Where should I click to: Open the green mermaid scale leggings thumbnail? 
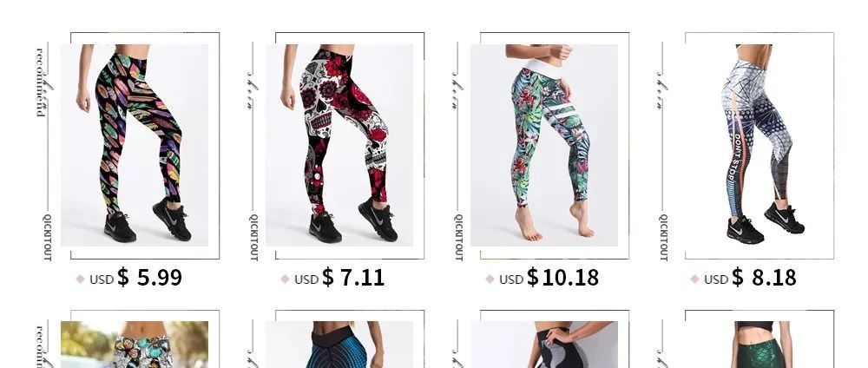point(759,345)
